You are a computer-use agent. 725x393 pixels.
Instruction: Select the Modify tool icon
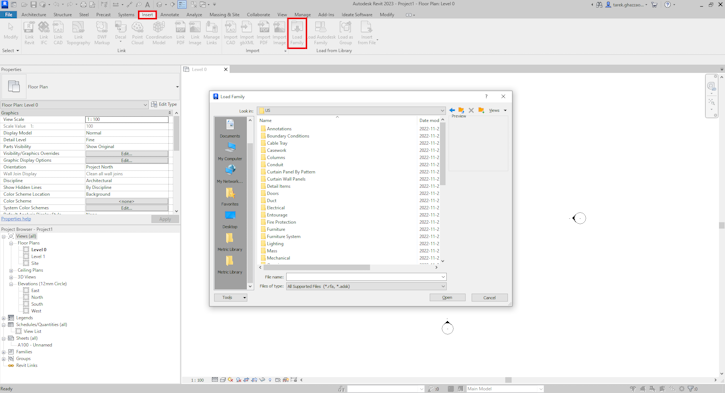coord(11,31)
